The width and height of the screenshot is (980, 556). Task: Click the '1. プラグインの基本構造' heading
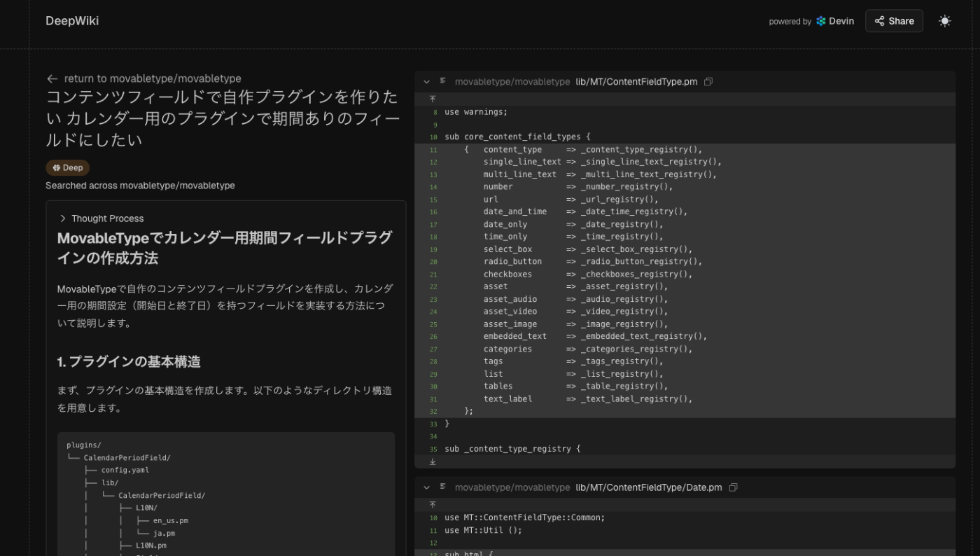click(x=129, y=362)
